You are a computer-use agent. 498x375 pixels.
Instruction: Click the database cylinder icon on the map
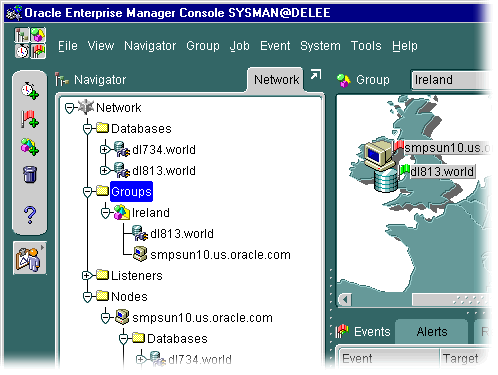click(x=386, y=180)
